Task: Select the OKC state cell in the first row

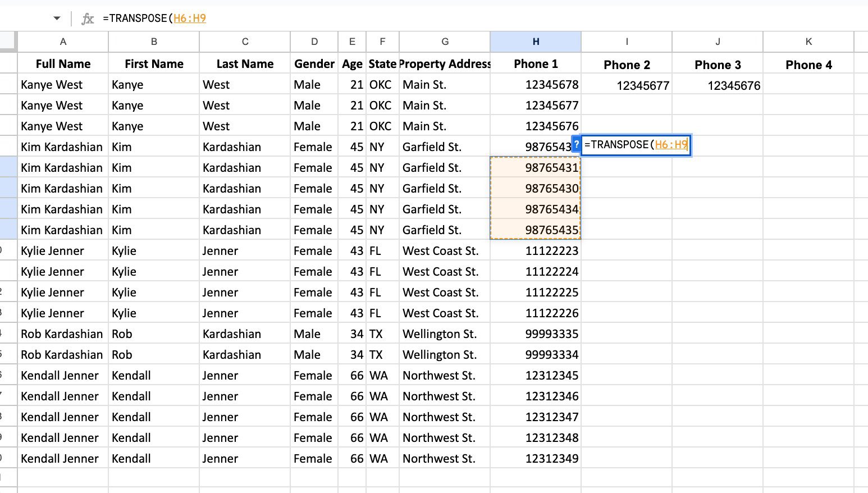Action: (382, 84)
